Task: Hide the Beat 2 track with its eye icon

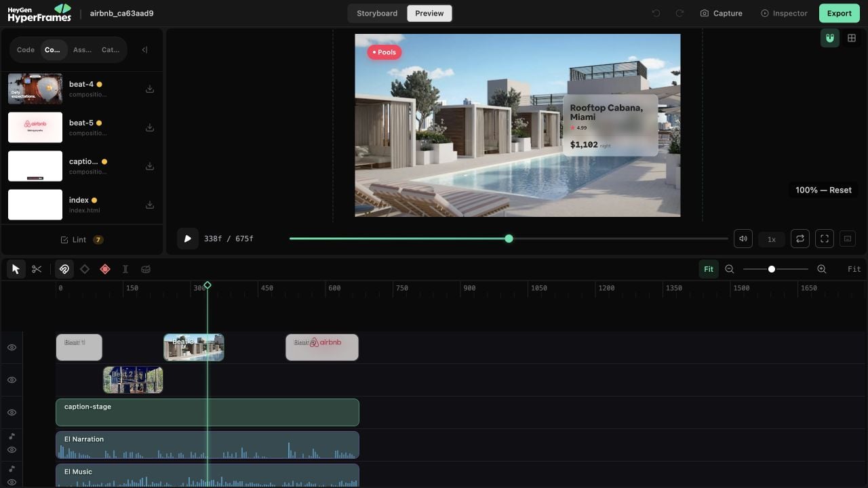Action: 12,380
